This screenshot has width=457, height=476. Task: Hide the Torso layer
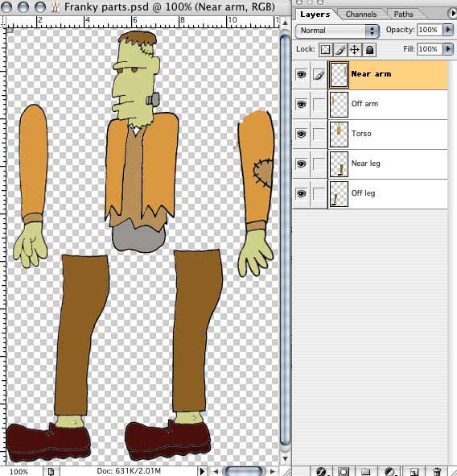[301, 134]
